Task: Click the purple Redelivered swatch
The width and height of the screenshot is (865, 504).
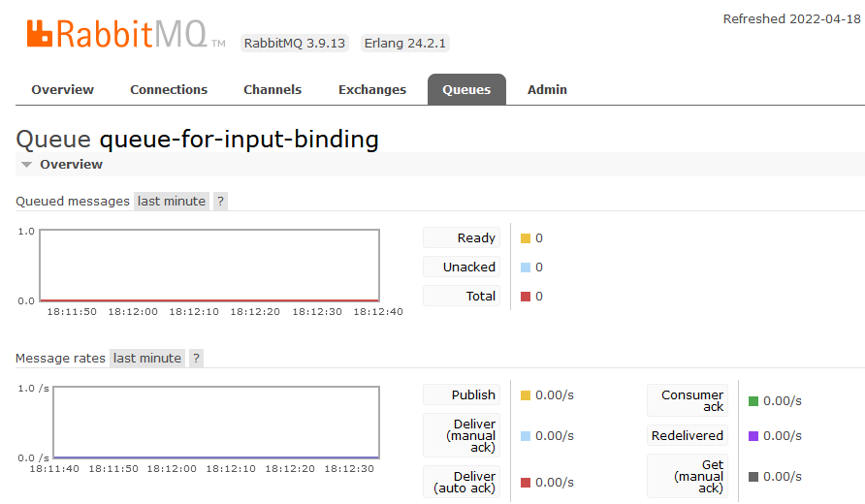Action: point(753,436)
